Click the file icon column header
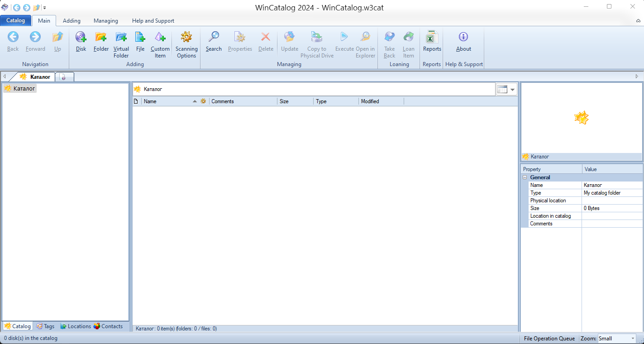Viewport: 644px width, 344px height. pyautogui.click(x=136, y=101)
